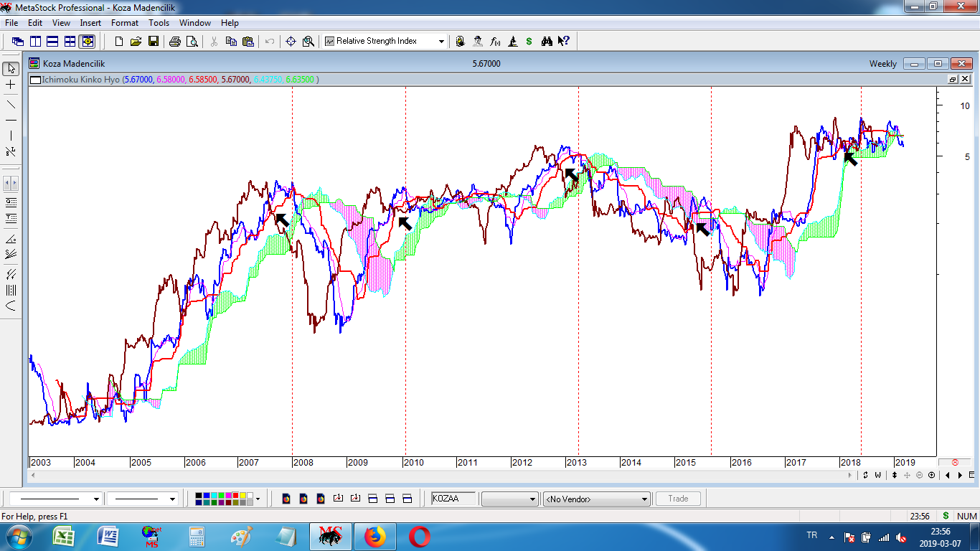The image size is (980, 551).
Task: Select the crosshair Choose Security icon
Action: 291,42
